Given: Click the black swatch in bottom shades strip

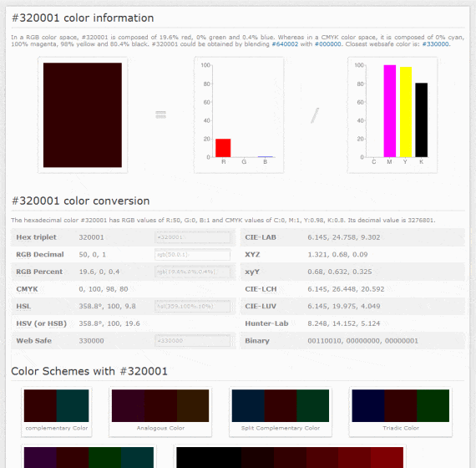Looking at the screenshot, I should click(x=209, y=457).
